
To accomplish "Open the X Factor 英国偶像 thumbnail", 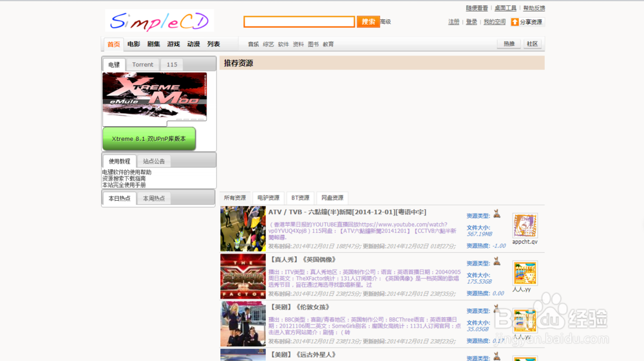I will (243, 276).
